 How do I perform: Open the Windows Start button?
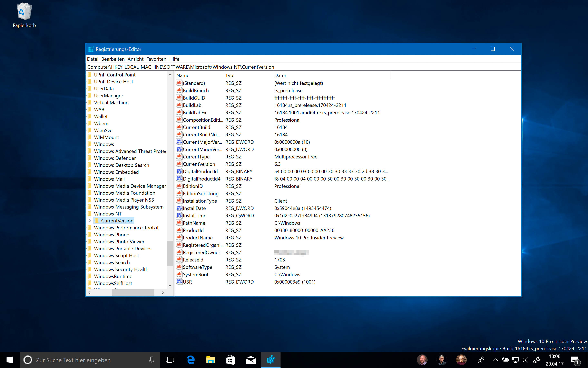point(10,360)
